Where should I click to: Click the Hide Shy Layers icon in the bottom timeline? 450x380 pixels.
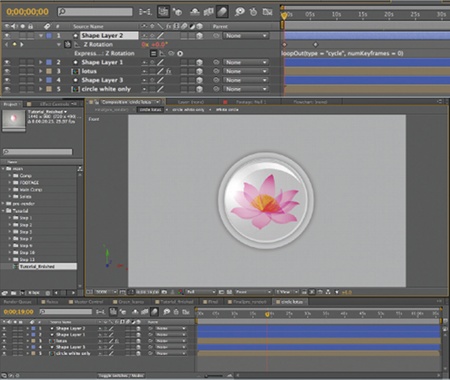[x=135, y=312]
